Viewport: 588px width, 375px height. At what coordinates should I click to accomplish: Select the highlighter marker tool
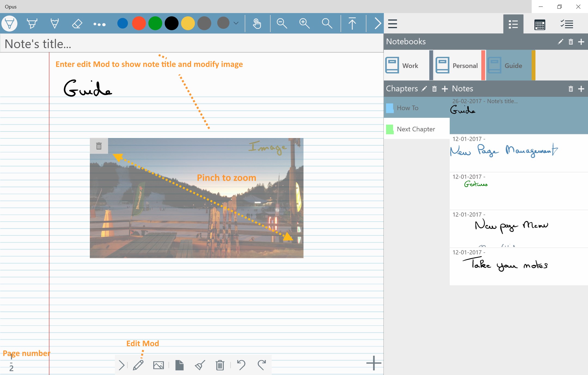(32, 24)
